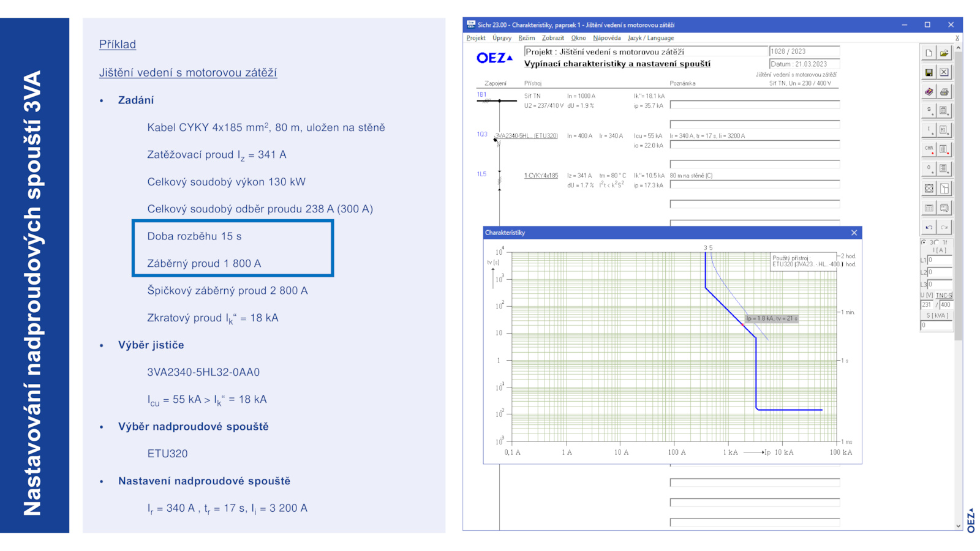Close the Charakteristiky dialog
Viewport: 980px width, 551px height.
[854, 233]
